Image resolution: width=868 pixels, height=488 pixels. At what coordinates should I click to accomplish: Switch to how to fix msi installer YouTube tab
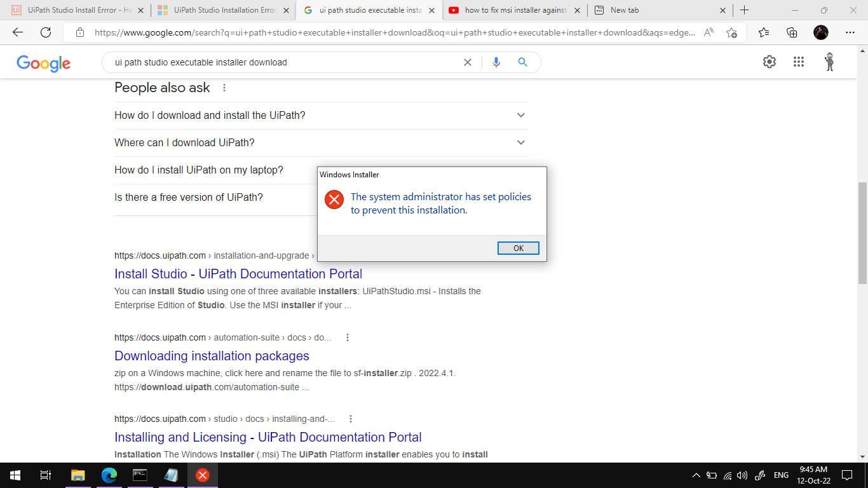pyautogui.click(x=515, y=10)
